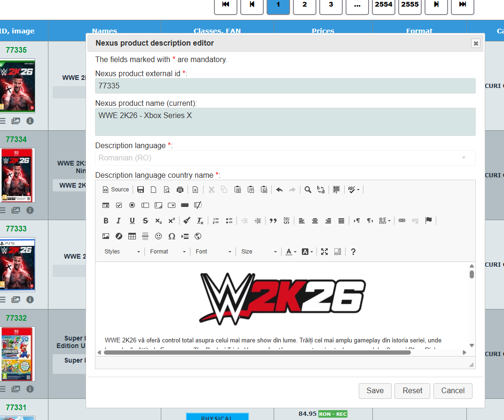Expand the Format dropdown
Viewport: 504px width, 420px height.
tap(167, 252)
